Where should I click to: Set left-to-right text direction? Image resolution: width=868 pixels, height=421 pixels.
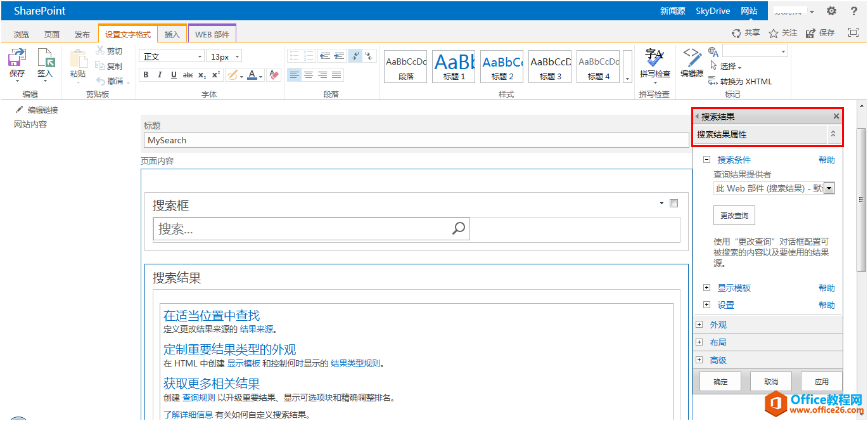(355, 56)
